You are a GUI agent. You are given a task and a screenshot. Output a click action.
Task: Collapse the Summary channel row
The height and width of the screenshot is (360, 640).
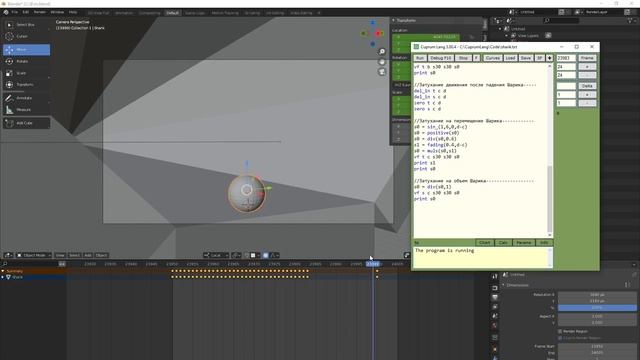[2, 271]
